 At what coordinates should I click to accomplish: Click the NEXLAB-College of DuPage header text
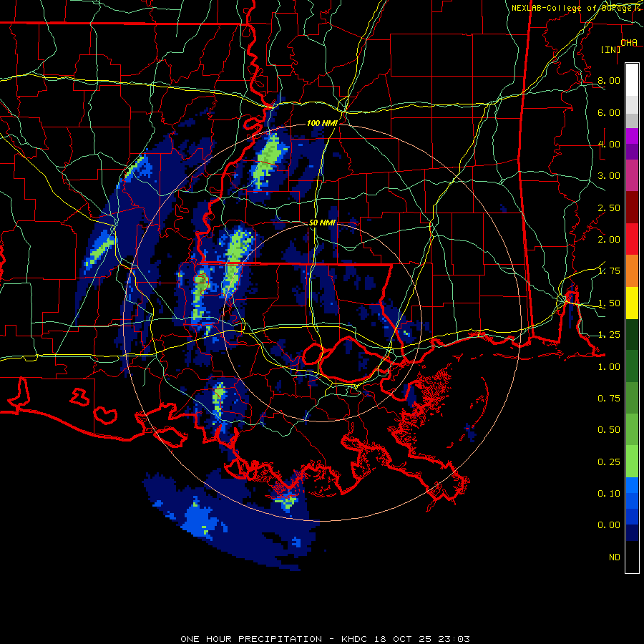(x=577, y=8)
